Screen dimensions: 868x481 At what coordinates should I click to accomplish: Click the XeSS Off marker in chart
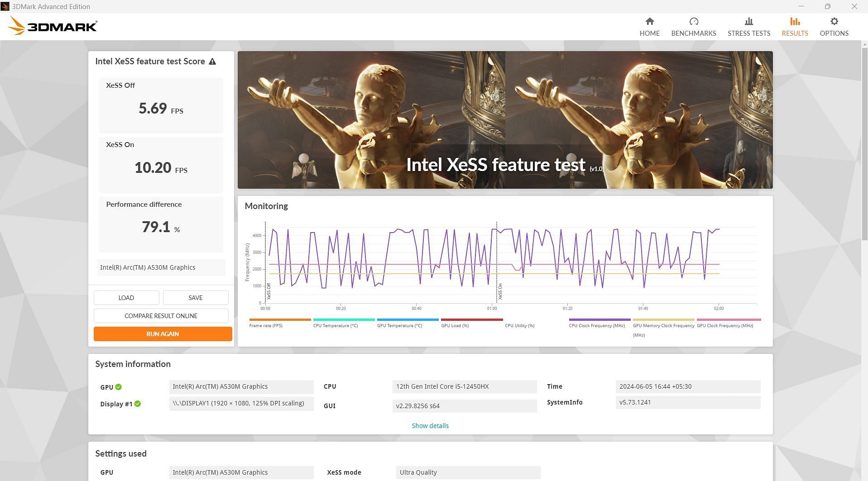click(269, 291)
